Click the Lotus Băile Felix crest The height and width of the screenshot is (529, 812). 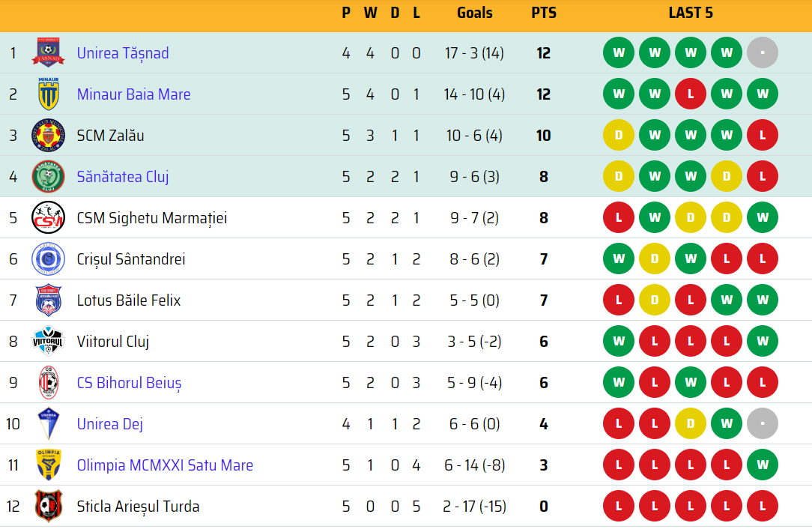pyautogui.click(x=48, y=300)
